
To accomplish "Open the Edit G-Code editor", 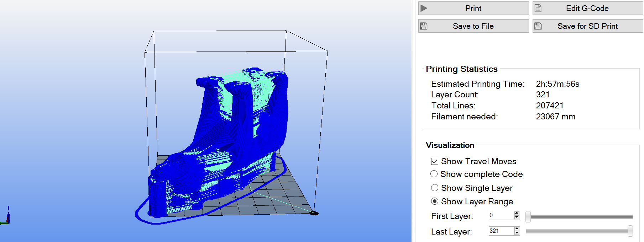I will [x=588, y=8].
